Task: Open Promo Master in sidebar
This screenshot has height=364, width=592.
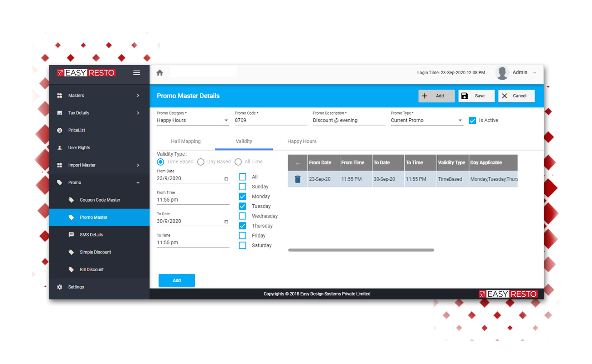Action: (99, 217)
